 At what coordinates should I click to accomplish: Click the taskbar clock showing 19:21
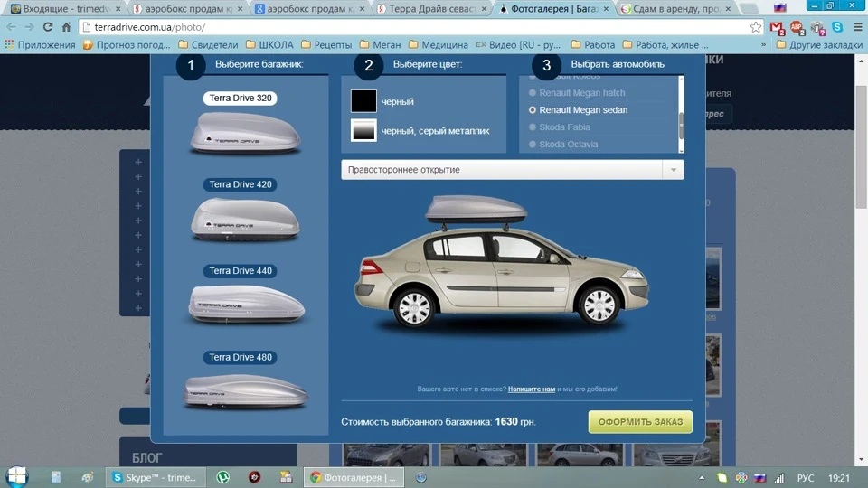click(839, 477)
